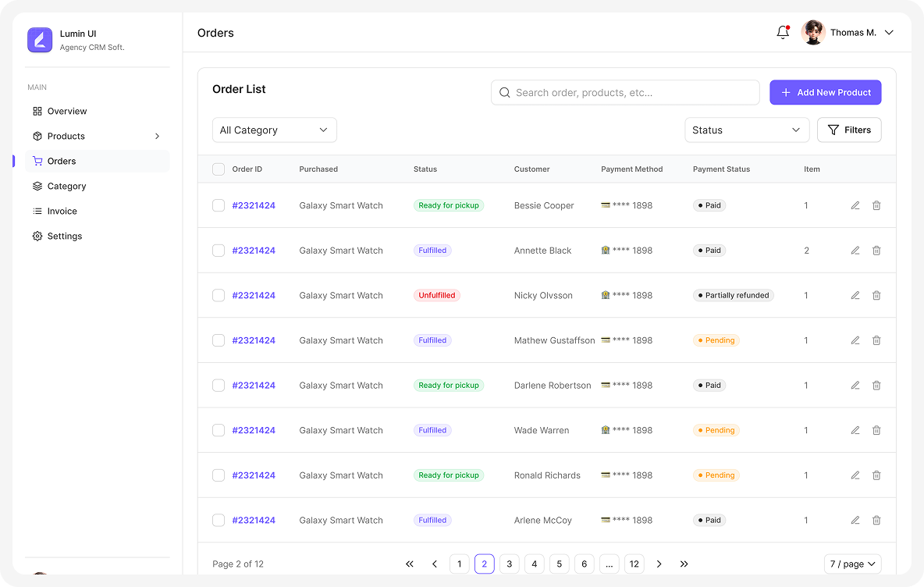The width and height of the screenshot is (924, 587).
Task: Toggle the select-all checkbox in table header
Action: [x=219, y=169]
